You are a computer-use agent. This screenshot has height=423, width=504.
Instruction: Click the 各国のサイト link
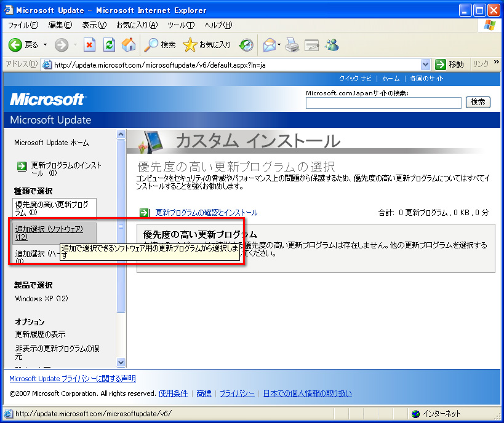[x=426, y=79]
